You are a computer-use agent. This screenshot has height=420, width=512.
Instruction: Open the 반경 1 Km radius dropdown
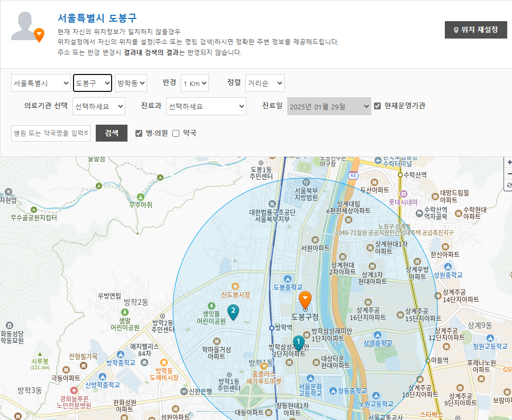(x=195, y=82)
